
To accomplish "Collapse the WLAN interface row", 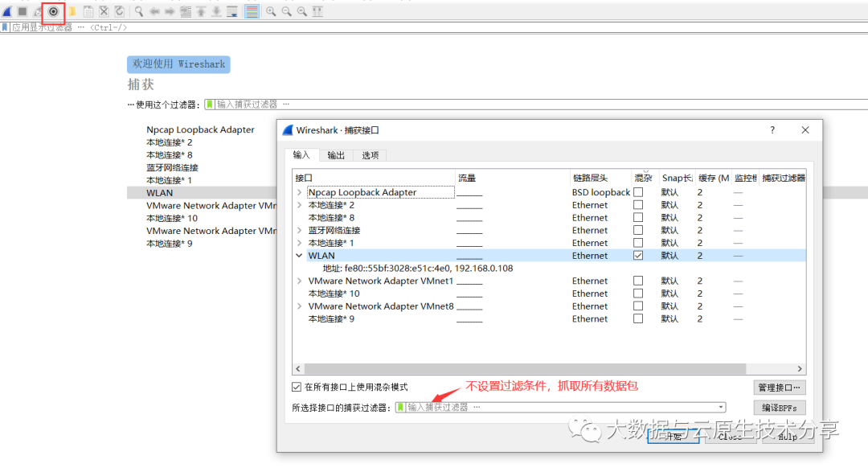I will [300, 256].
